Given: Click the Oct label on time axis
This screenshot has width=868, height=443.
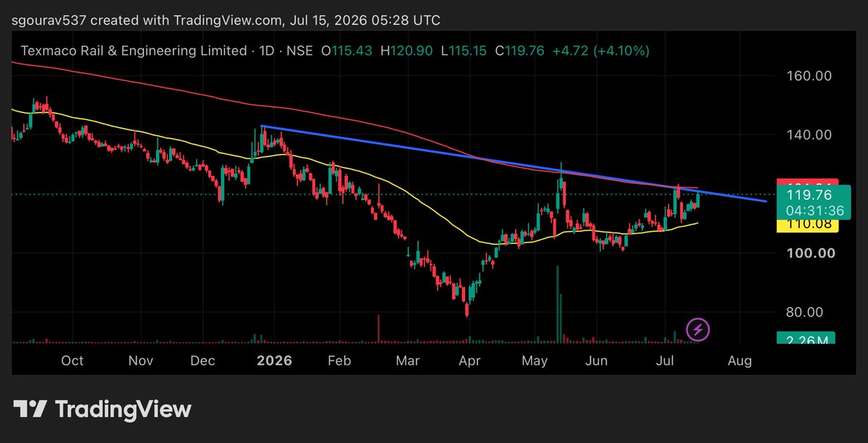Looking at the screenshot, I should click(x=72, y=360).
